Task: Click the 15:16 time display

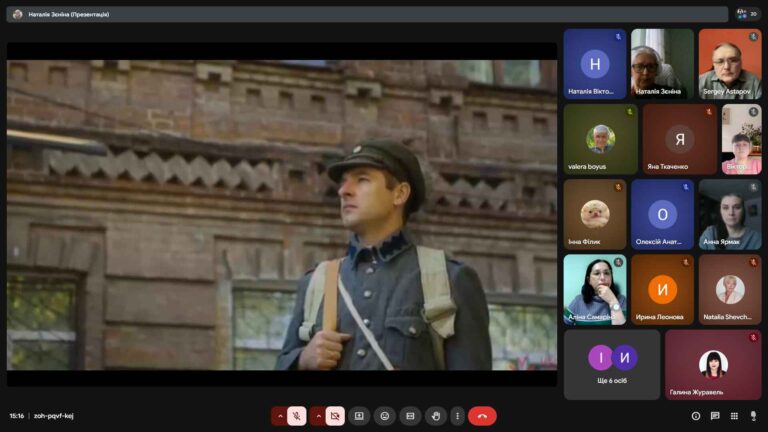Action: (x=17, y=416)
